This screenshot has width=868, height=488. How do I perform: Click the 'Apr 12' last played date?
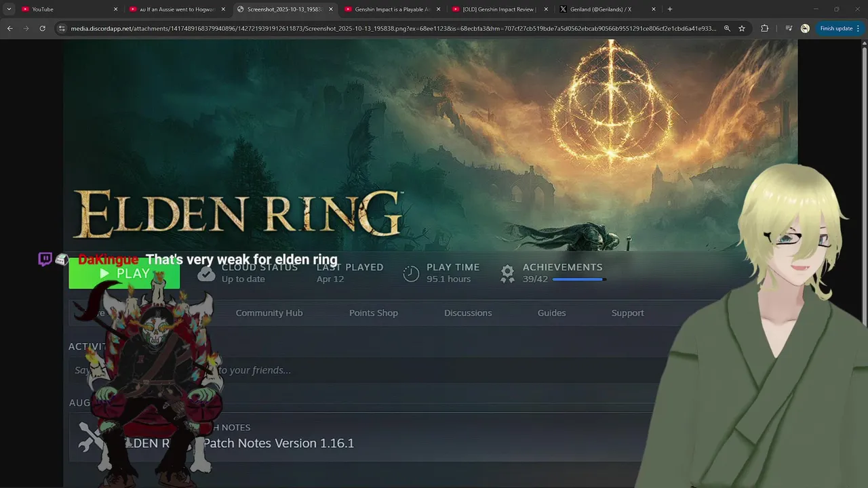tap(330, 279)
